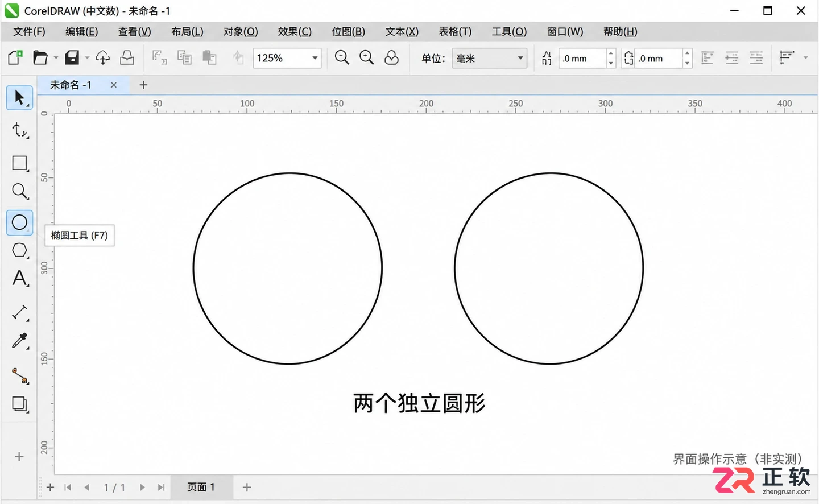This screenshot has width=819, height=504.
Task: Select the Text tool
Action: 19,279
